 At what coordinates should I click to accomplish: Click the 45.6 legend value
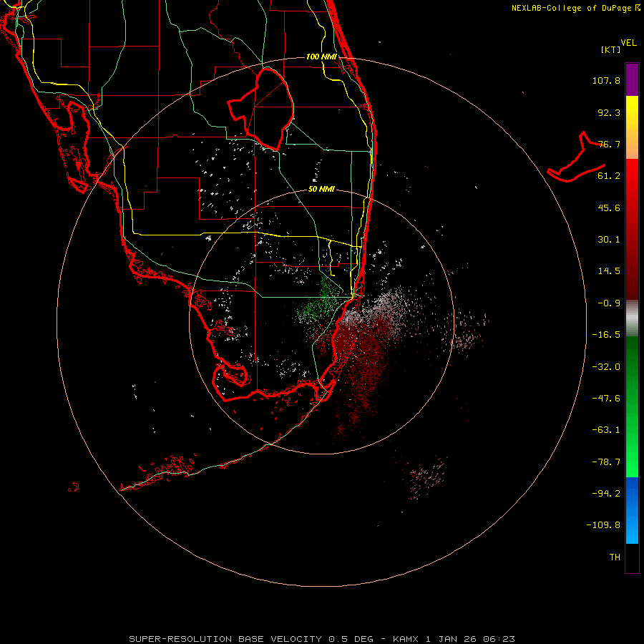pyautogui.click(x=609, y=208)
